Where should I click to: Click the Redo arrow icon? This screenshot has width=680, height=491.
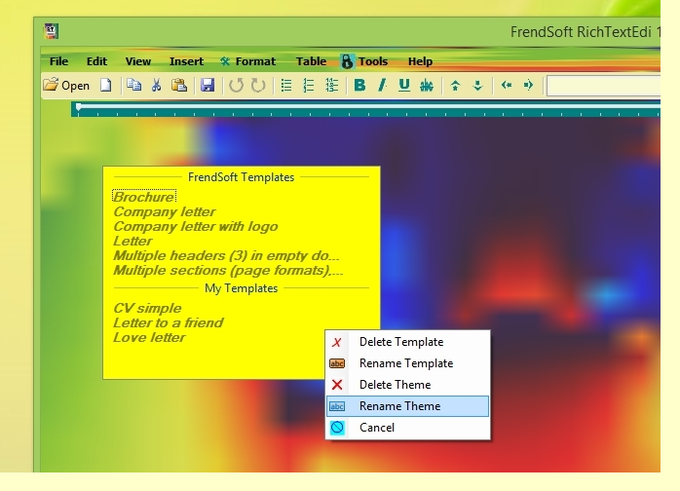(258, 85)
